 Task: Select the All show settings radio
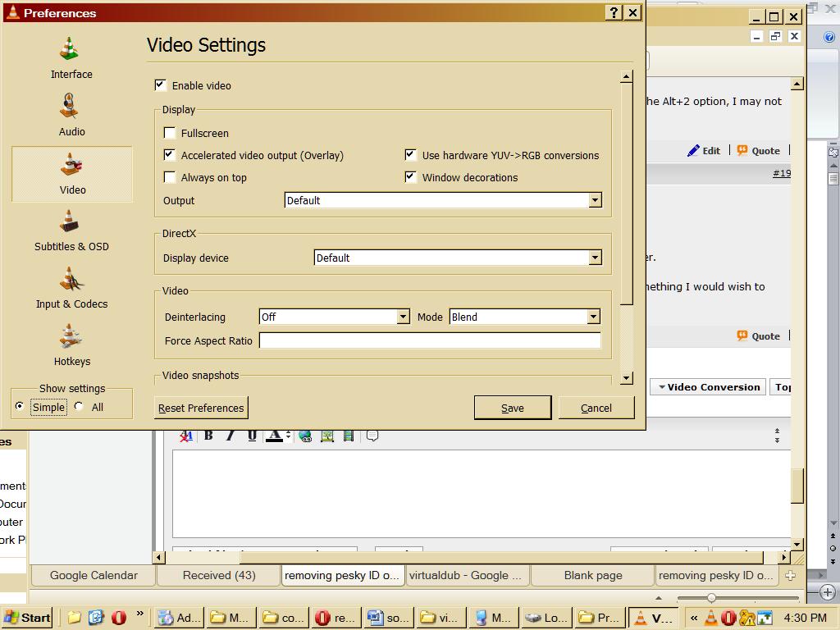79,406
